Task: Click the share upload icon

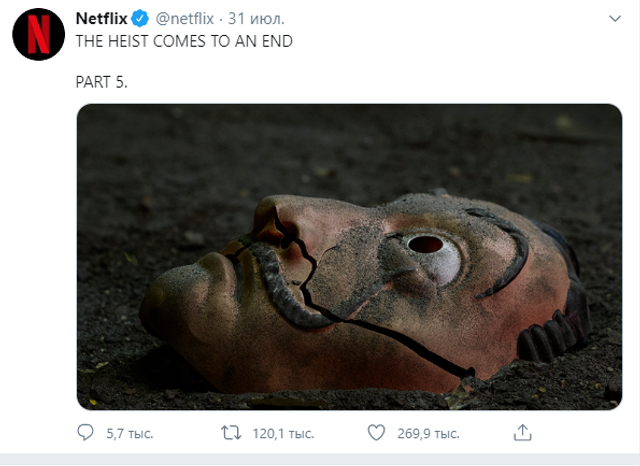Action: click(x=521, y=432)
